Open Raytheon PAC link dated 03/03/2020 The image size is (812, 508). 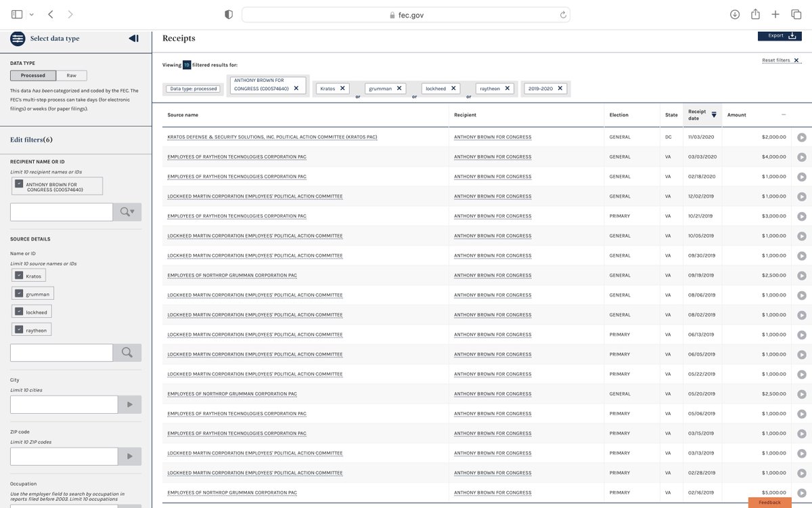pos(237,156)
